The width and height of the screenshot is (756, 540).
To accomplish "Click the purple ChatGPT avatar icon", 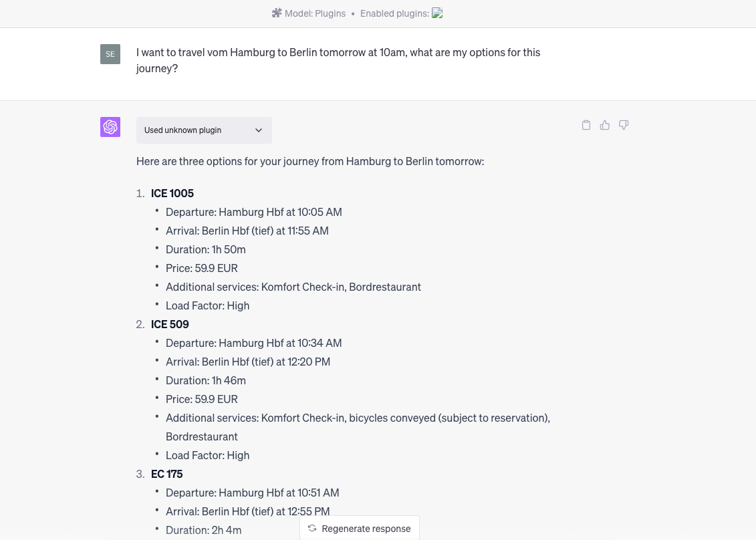I will tap(110, 127).
